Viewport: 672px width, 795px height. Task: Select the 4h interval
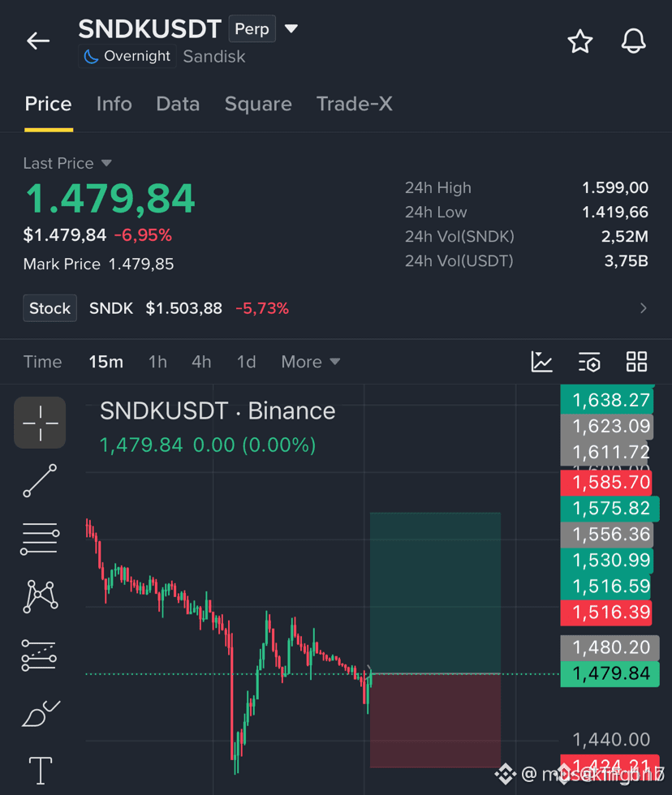[201, 362]
